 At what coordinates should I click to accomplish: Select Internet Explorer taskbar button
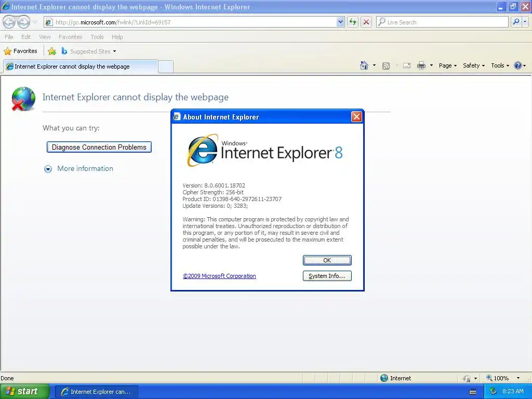click(x=96, y=392)
